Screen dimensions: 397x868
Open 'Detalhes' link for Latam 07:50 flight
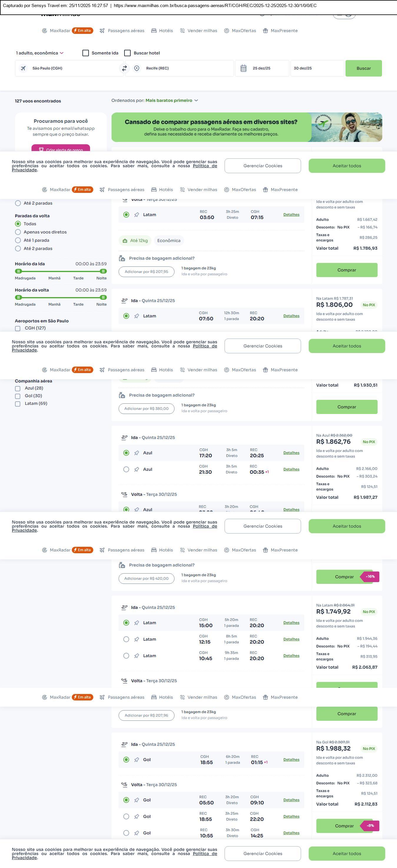click(x=291, y=316)
